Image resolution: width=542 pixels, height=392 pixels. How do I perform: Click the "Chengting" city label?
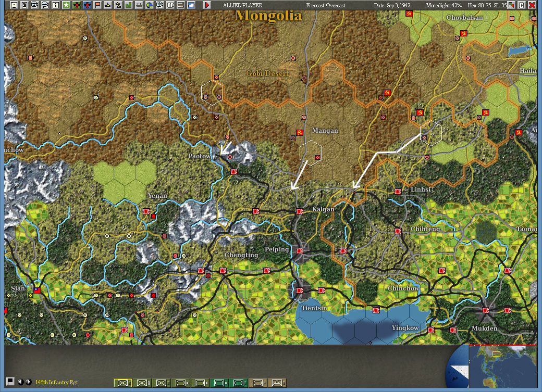tap(241, 255)
